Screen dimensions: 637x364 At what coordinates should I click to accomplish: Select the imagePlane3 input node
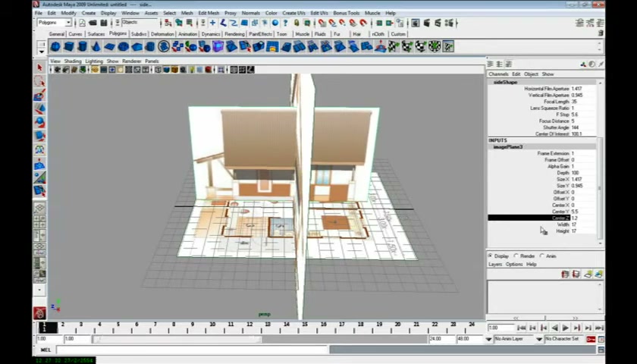click(x=508, y=146)
